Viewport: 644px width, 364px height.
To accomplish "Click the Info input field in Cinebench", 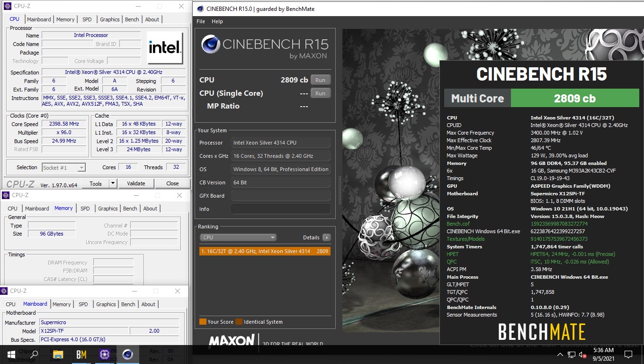I will tap(281, 209).
